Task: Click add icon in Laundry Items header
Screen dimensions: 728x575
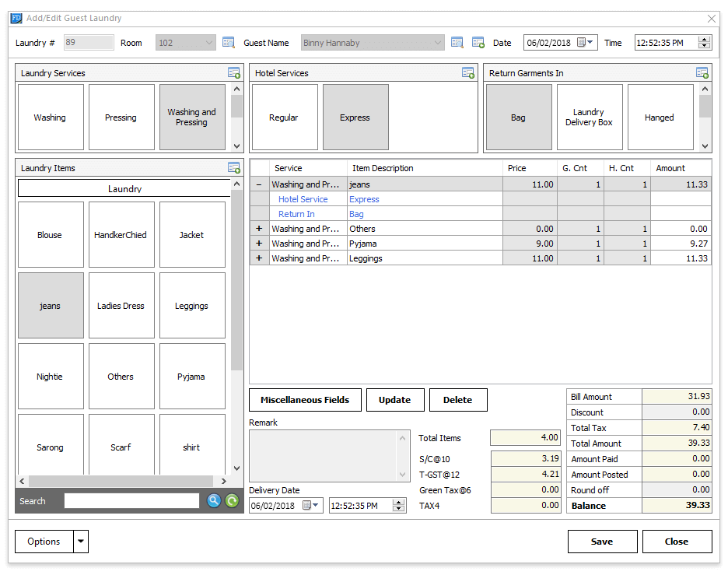Action: 234,167
